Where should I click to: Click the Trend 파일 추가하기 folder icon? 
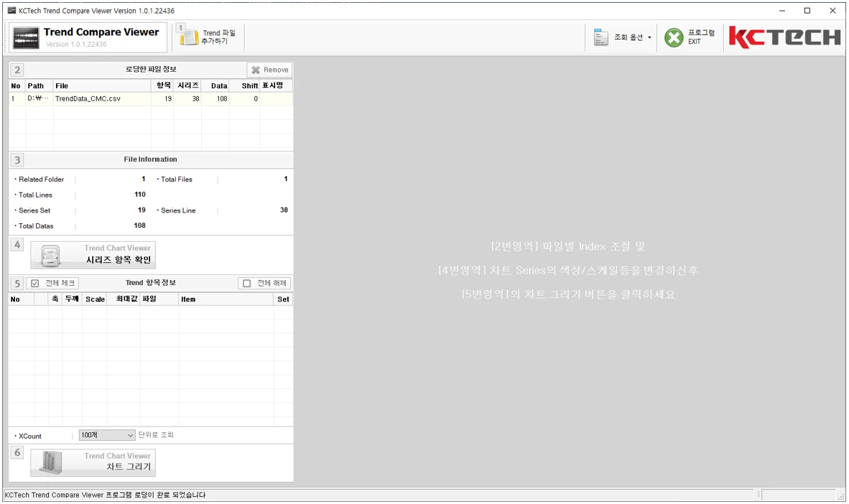pyautogui.click(x=188, y=37)
